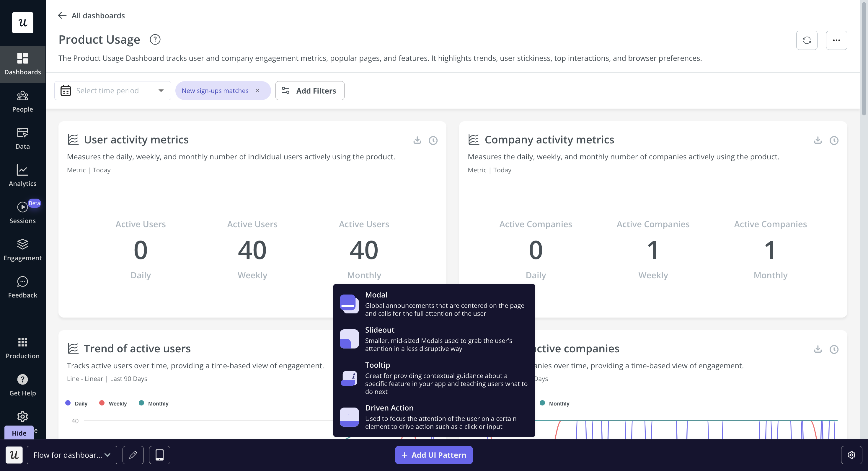Select the Modal UI pattern option
This screenshot has height=471, width=868.
pos(434,303)
